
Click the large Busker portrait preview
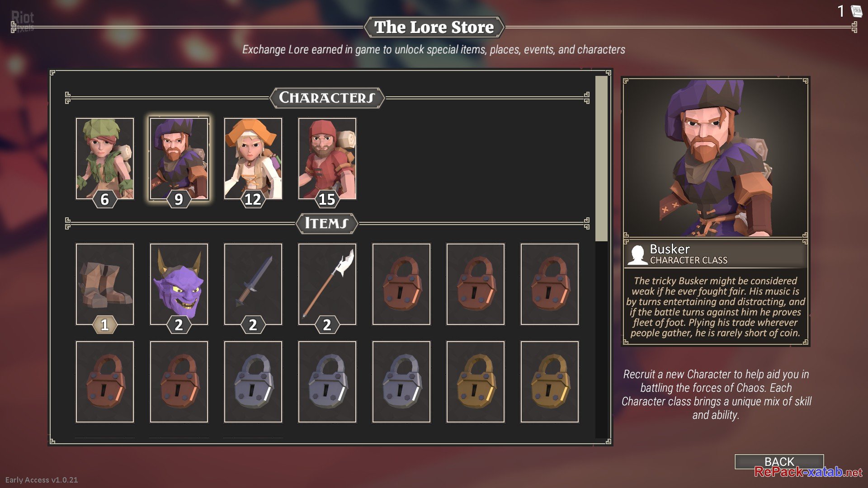click(715, 158)
